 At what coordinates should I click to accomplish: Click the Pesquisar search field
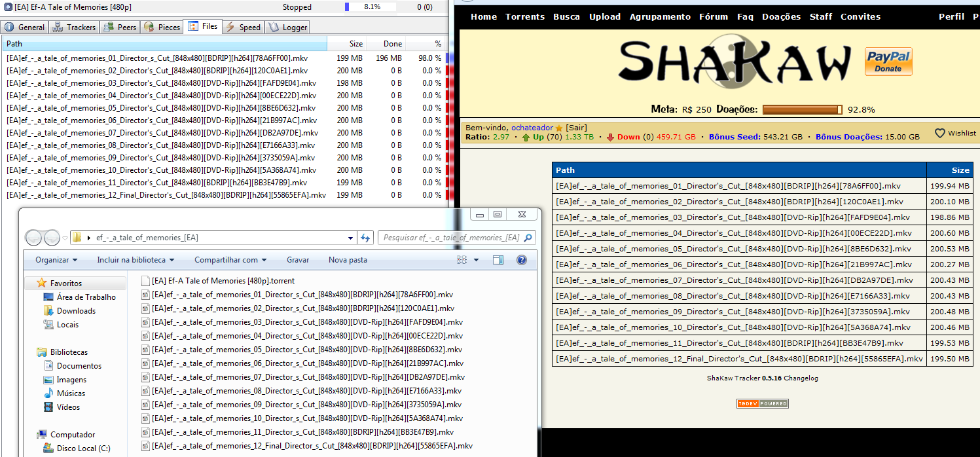click(456, 238)
